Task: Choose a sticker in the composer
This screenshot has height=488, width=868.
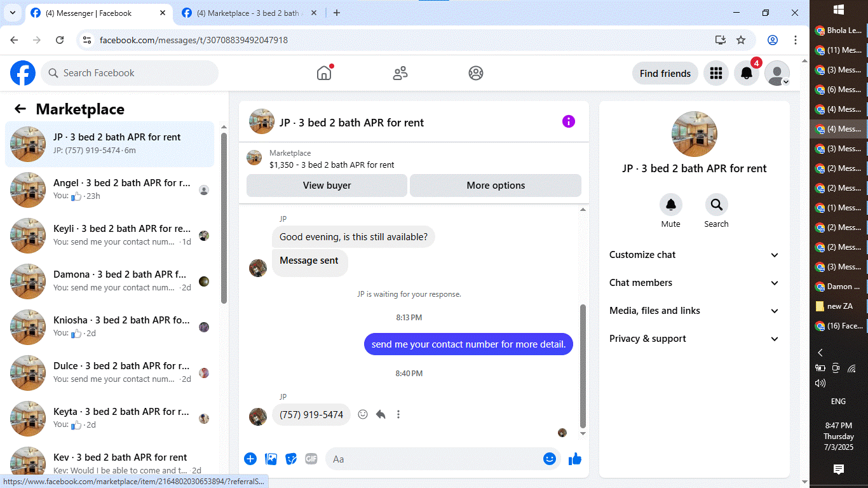Action: click(x=291, y=459)
